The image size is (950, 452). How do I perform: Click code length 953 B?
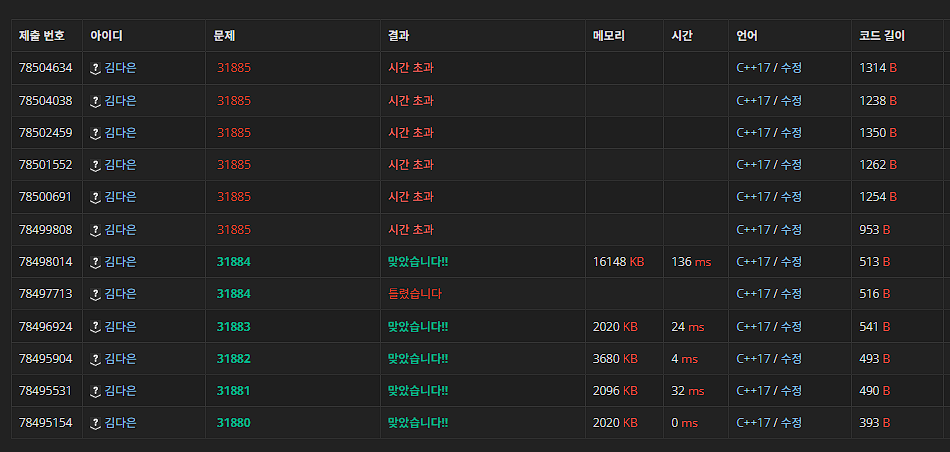(875, 230)
